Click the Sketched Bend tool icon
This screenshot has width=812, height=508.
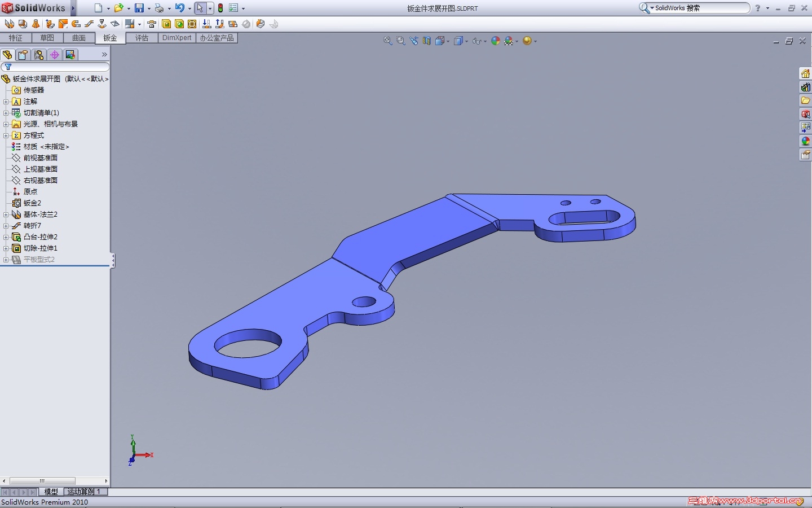point(102,24)
